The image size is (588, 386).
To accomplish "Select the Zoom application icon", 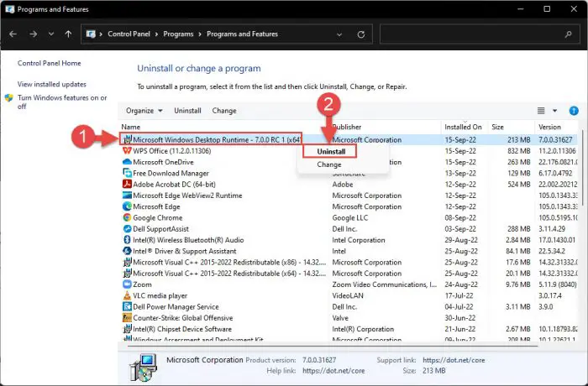I will tap(127, 284).
